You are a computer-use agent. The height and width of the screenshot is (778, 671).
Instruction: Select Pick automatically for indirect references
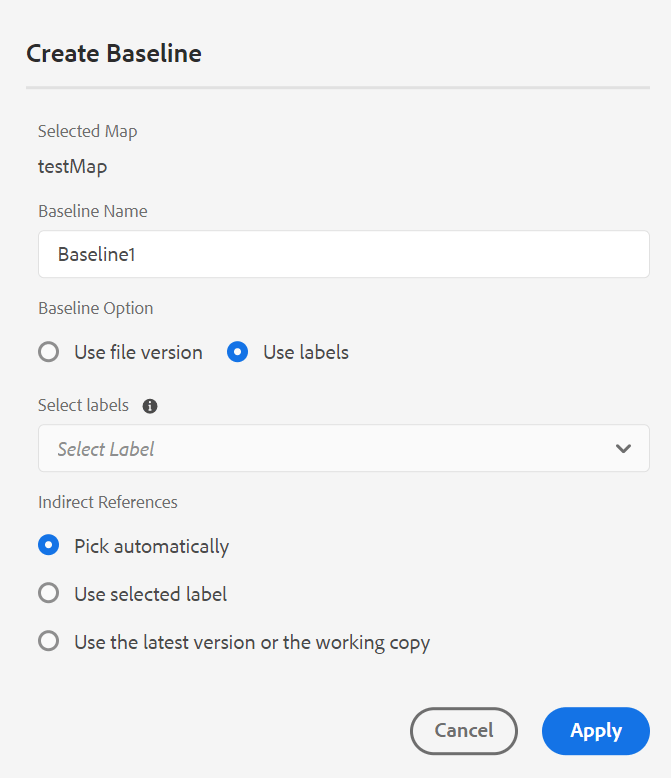point(48,546)
